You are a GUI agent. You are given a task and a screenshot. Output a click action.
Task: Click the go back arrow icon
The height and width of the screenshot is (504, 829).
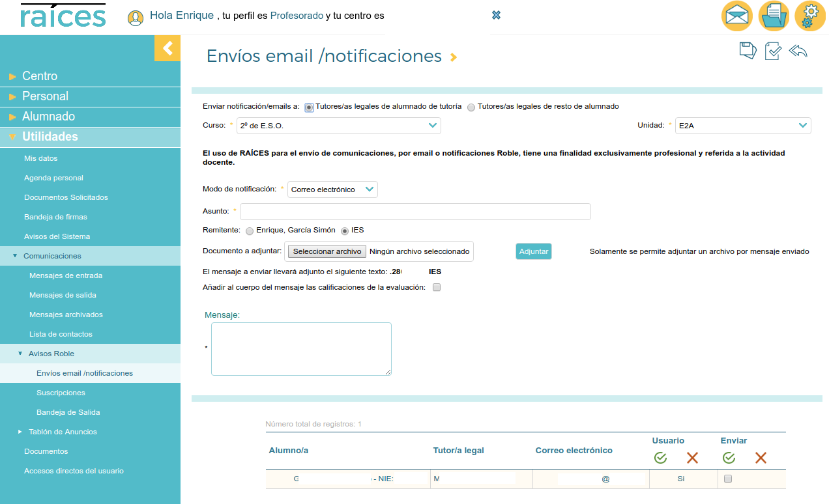coord(797,50)
